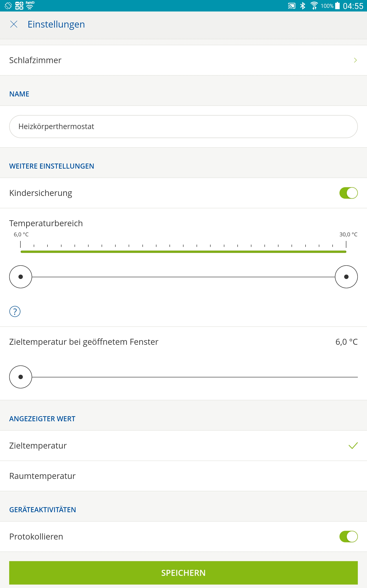
Task: Tap the Heizkörperthermostat name field
Action: pyautogui.click(x=183, y=127)
